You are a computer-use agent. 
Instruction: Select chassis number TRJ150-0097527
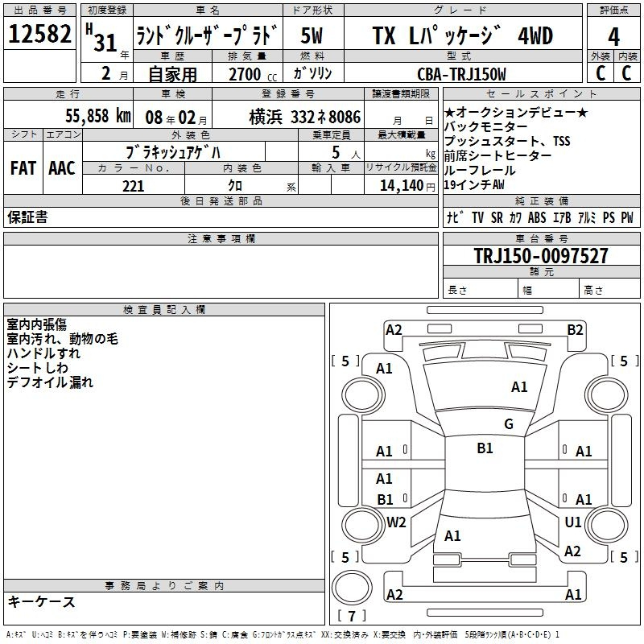coord(541,255)
